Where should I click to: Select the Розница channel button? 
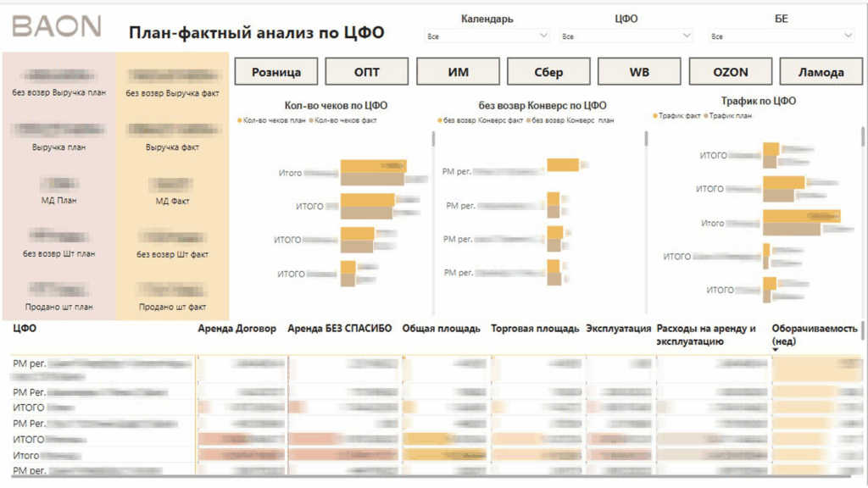(275, 72)
